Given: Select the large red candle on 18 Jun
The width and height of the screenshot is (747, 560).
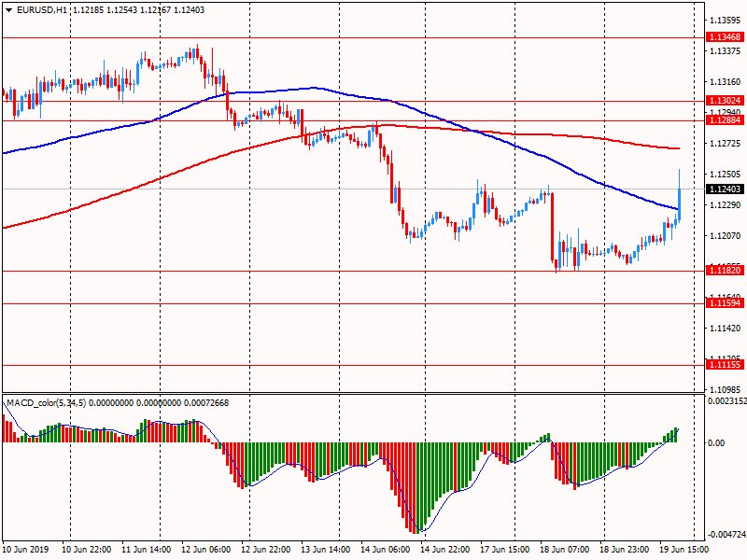Looking at the screenshot, I should (x=552, y=227).
